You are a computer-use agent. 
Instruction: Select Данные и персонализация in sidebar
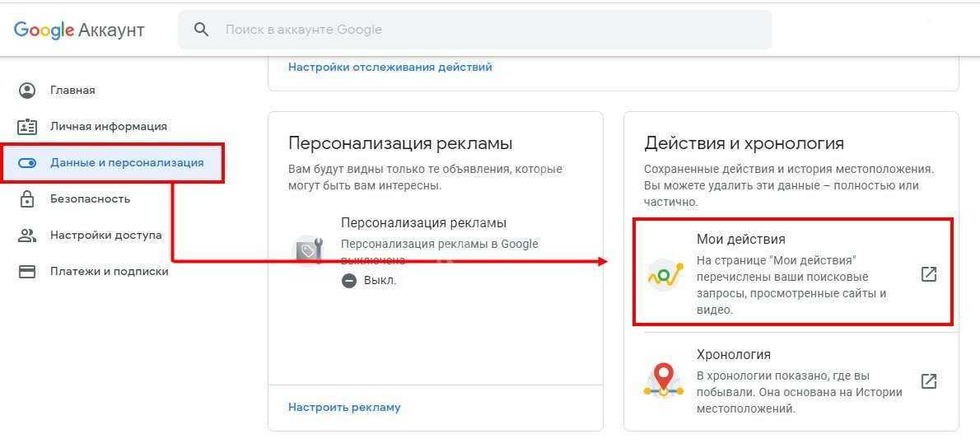126,163
